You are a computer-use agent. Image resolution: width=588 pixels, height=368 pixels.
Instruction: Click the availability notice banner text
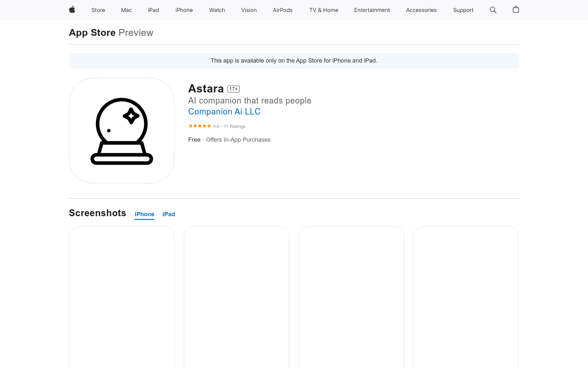click(x=294, y=61)
